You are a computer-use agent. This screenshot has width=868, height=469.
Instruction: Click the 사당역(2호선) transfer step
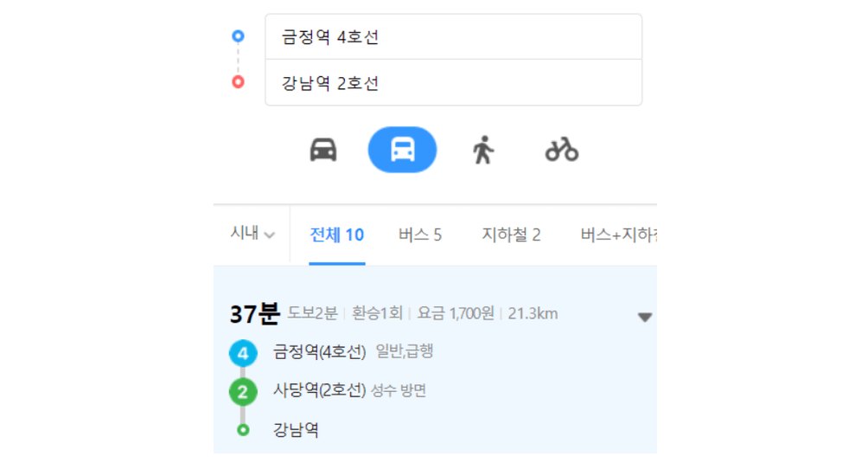[x=319, y=390]
